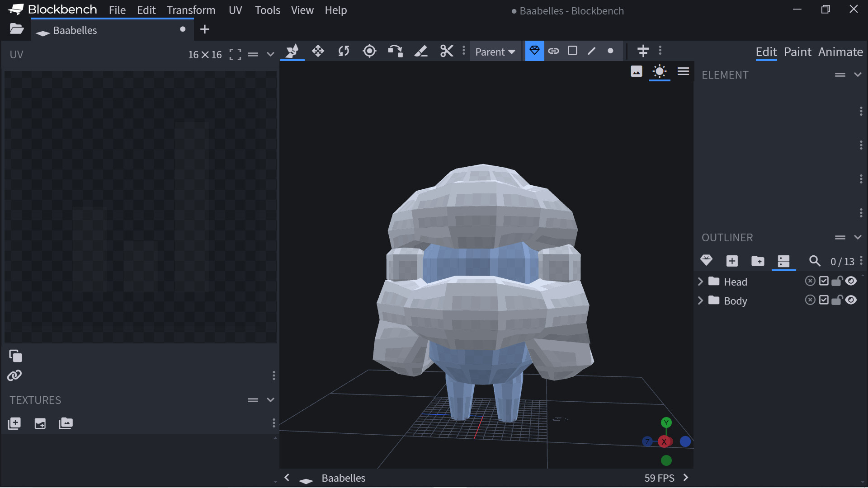
Task: Choose Edge selection mode
Action: point(591,51)
